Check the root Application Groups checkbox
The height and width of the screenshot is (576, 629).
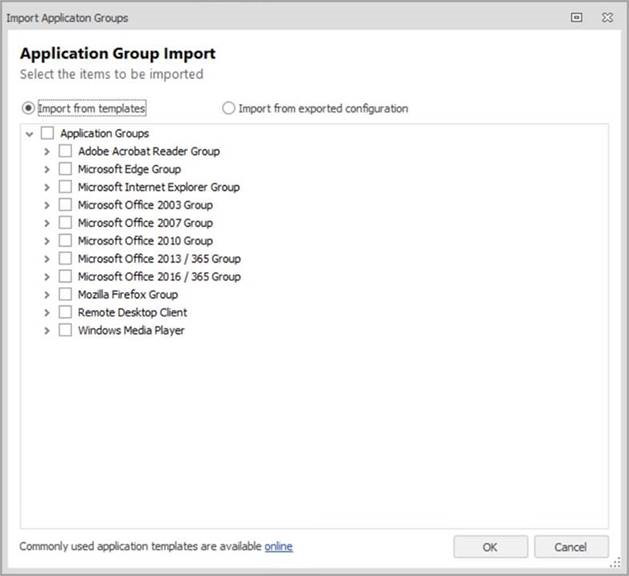[x=47, y=133]
